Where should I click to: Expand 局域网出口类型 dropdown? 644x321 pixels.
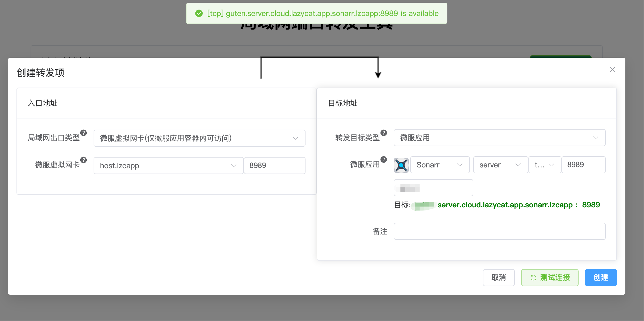[x=199, y=138]
